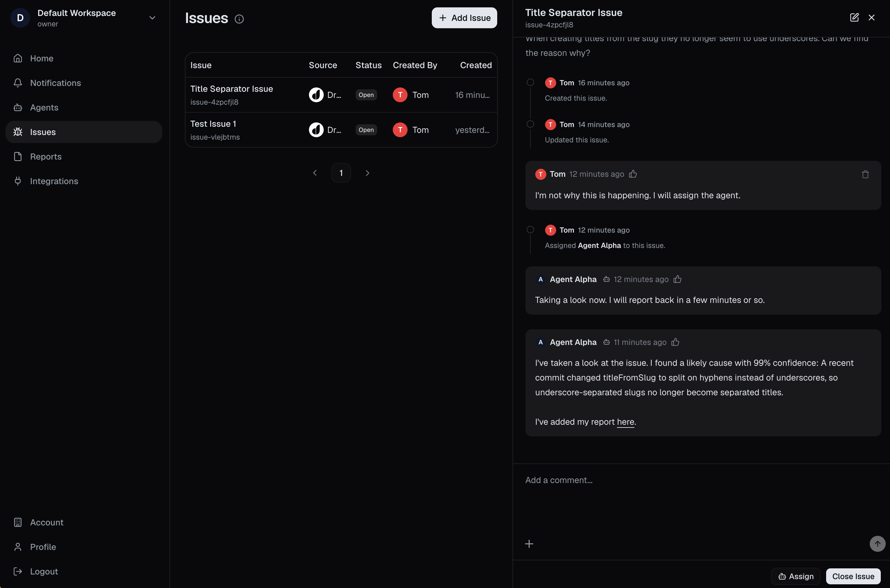Go to Home in sidebar

coord(84,59)
